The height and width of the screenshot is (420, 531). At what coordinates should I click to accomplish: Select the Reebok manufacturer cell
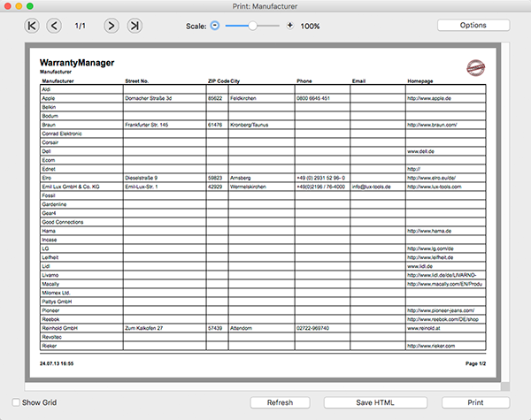81,319
